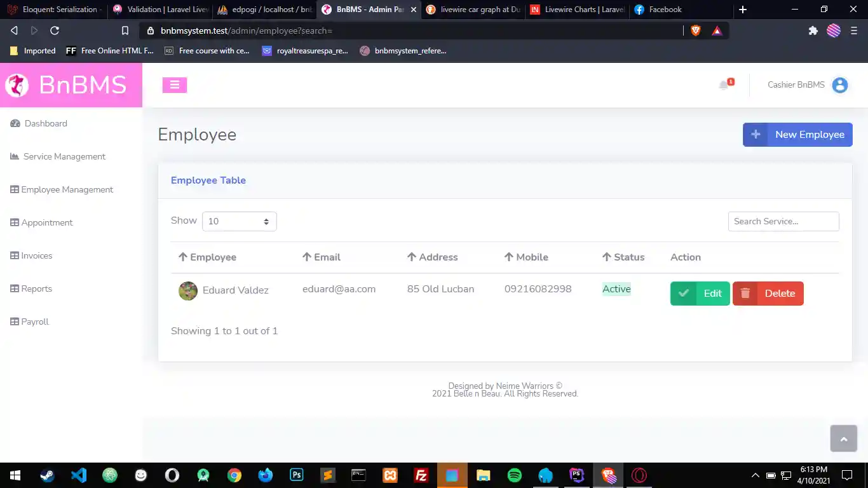Open the Windows Start menu
Image resolution: width=868 pixels, height=488 pixels.
click(x=15, y=475)
